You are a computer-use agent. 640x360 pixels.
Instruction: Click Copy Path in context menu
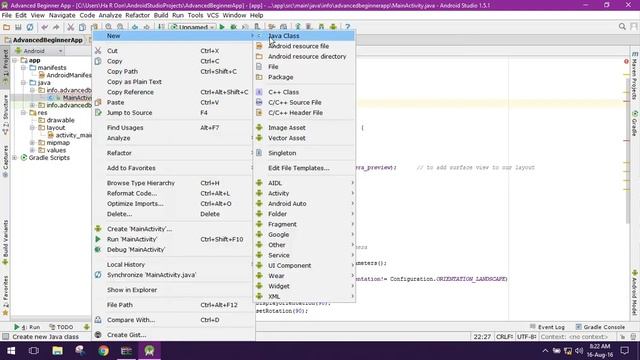pyautogui.click(x=173, y=71)
